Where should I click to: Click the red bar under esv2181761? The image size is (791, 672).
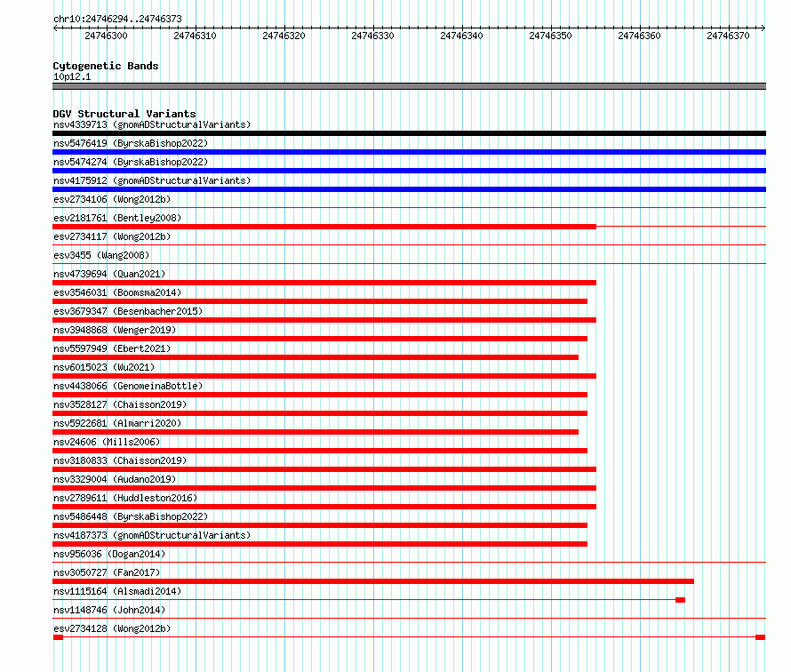click(x=324, y=227)
